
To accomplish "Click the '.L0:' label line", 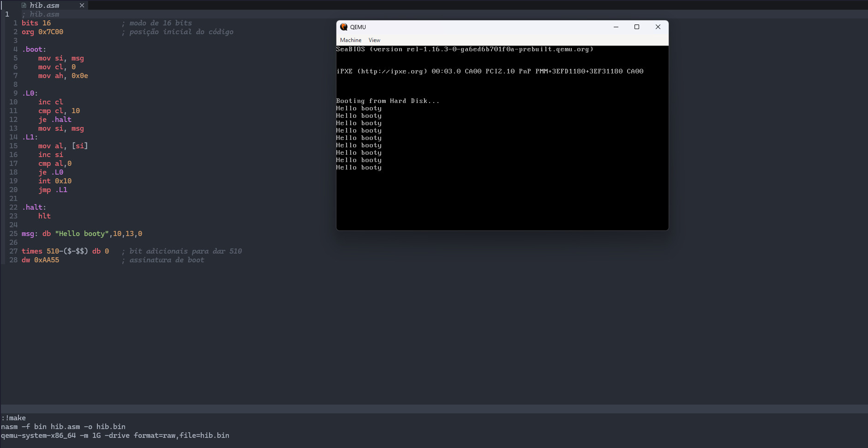I will click(30, 93).
